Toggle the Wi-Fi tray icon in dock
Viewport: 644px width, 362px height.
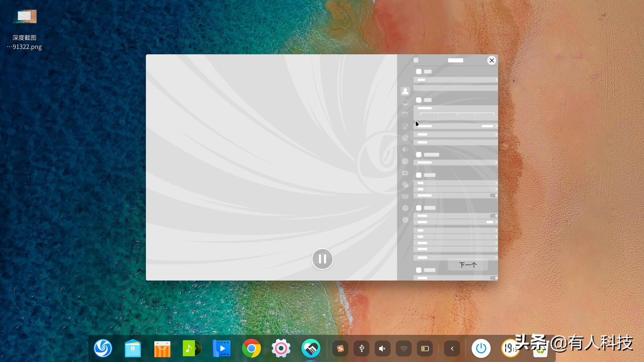click(404, 349)
